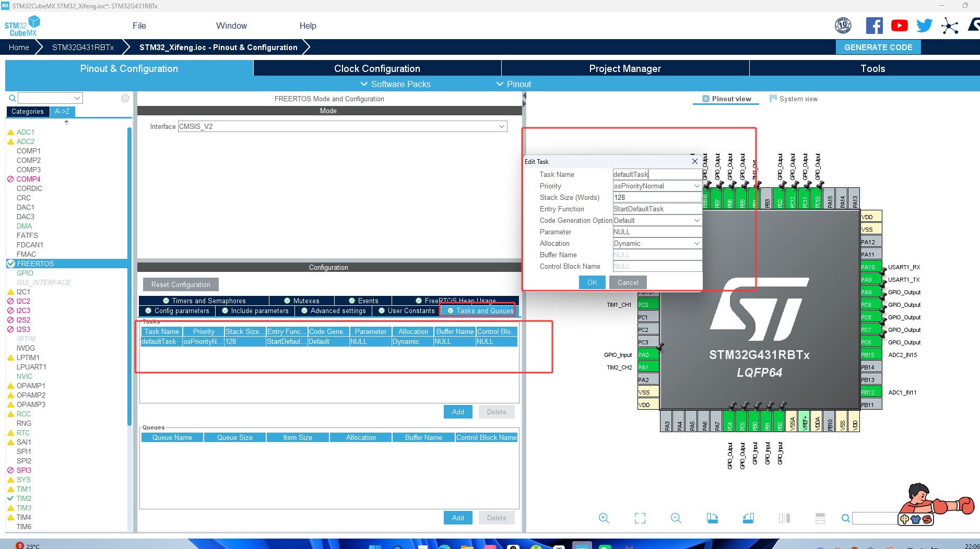Click the peripheral search magnifier icon
Screen dimensions: 980x549
(13, 98)
